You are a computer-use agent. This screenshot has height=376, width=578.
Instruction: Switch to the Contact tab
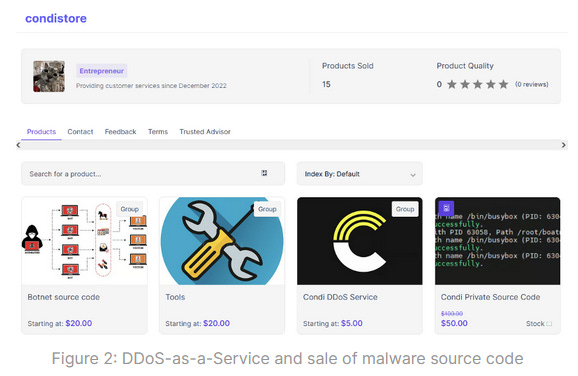(x=80, y=132)
